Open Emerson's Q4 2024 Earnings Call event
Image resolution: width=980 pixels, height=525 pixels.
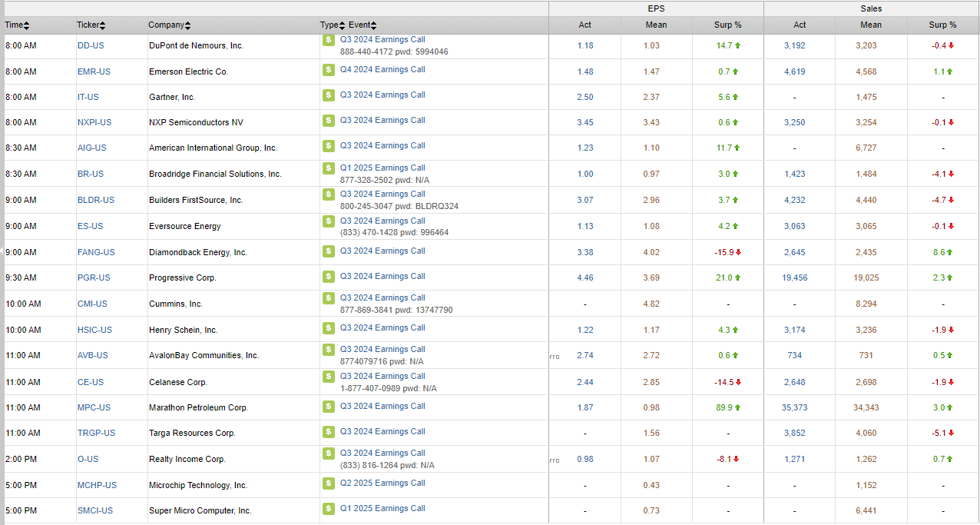coord(382,69)
